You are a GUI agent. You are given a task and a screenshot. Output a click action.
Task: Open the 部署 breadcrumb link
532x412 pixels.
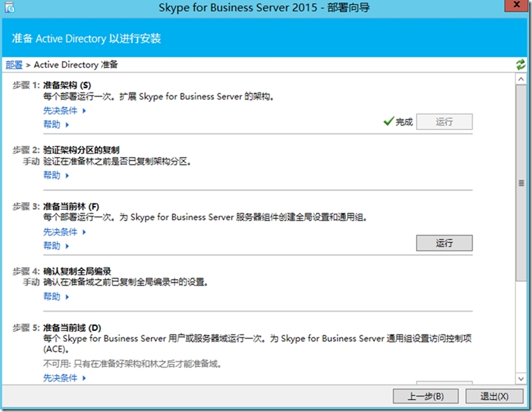tap(14, 64)
